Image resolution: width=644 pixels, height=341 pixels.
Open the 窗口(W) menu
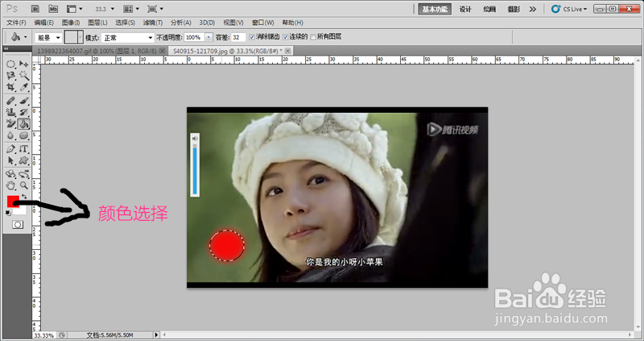pos(263,23)
